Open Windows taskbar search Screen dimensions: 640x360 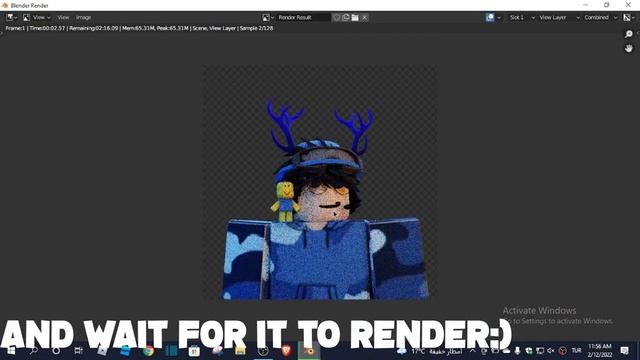(x=34, y=351)
